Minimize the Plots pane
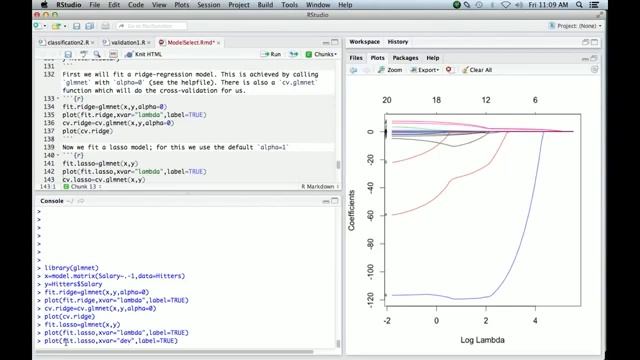This screenshot has height=360, width=640. pyautogui.click(x=585, y=58)
